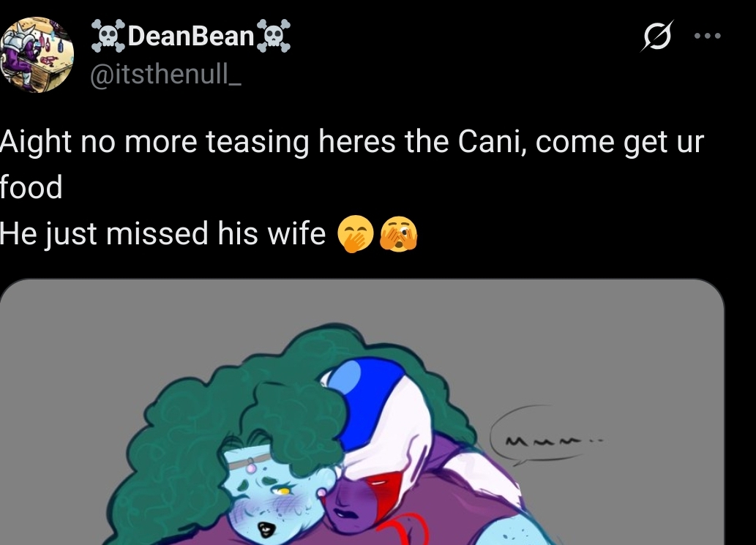
Task: Click the DeanBean display name
Action: pyautogui.click(x=191, y=36)
